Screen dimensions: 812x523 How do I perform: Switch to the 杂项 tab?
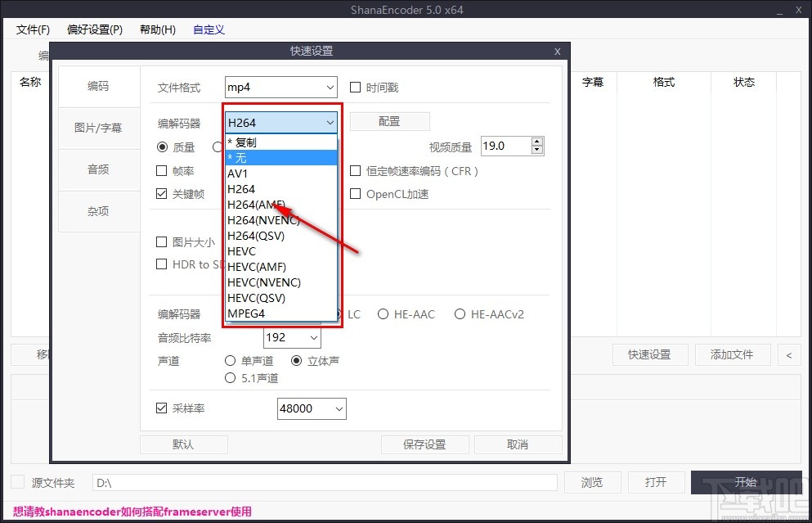98,211
